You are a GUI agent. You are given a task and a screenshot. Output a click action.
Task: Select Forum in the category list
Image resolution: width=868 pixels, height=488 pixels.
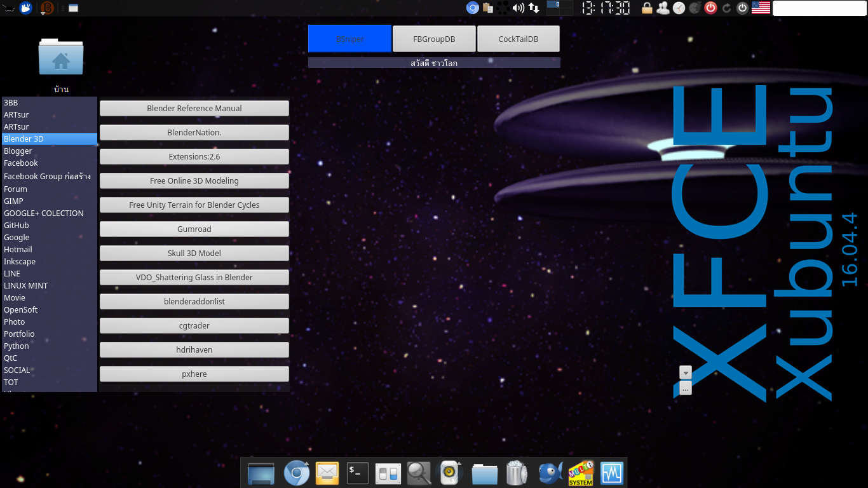[x=50, y=189]
